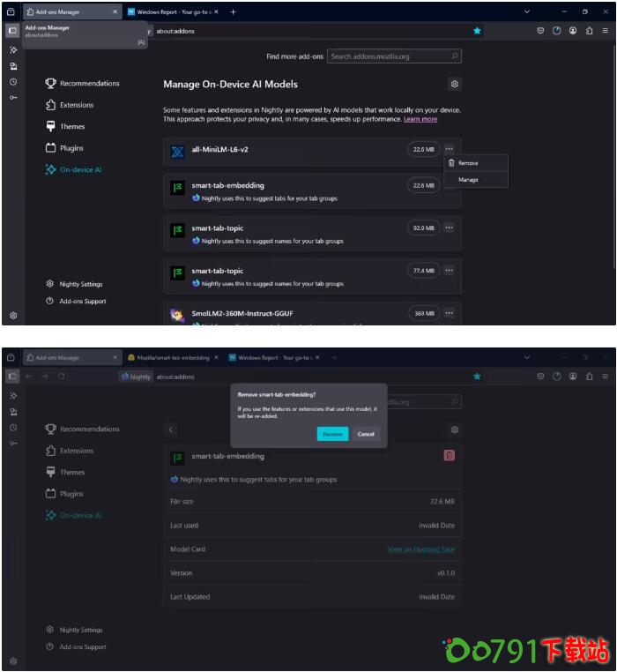
Task: Click the back arrow above smart-tab-embedding details in bottom screenshot
Action: 170,429
